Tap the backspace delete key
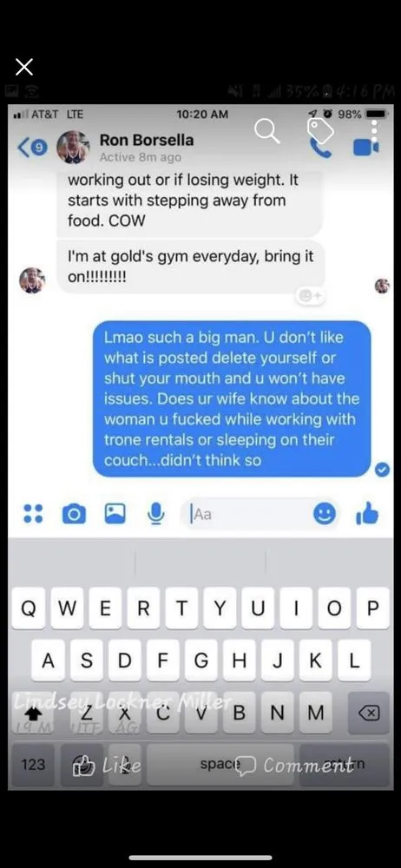The height and width of the screenshot is (868, 401). coord(368,714)
